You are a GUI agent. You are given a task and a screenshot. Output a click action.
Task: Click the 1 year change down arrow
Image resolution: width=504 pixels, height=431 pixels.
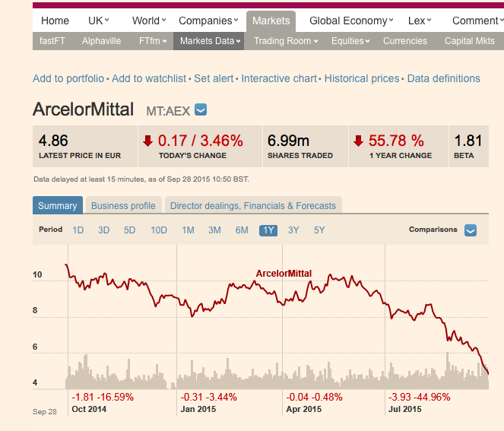pyautogui.click(x=358, y=141)
